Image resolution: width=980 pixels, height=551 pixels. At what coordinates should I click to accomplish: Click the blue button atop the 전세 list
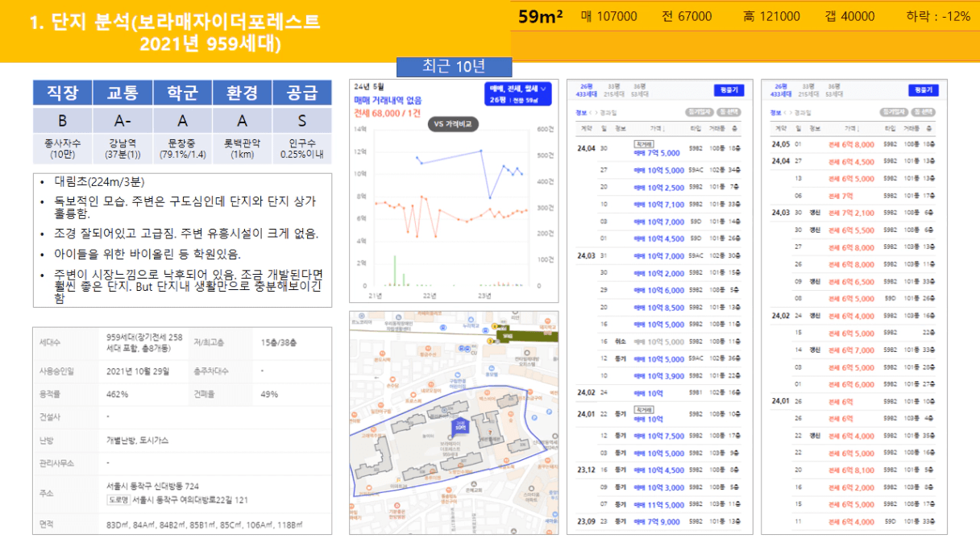coord(924,90)
